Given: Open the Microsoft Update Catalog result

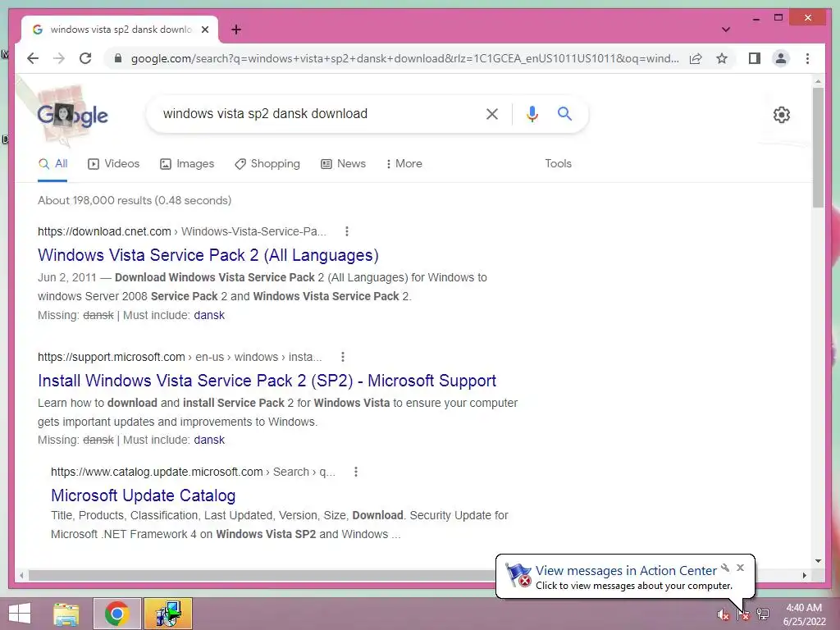Looking at the screenshot, I should point(143,495).
